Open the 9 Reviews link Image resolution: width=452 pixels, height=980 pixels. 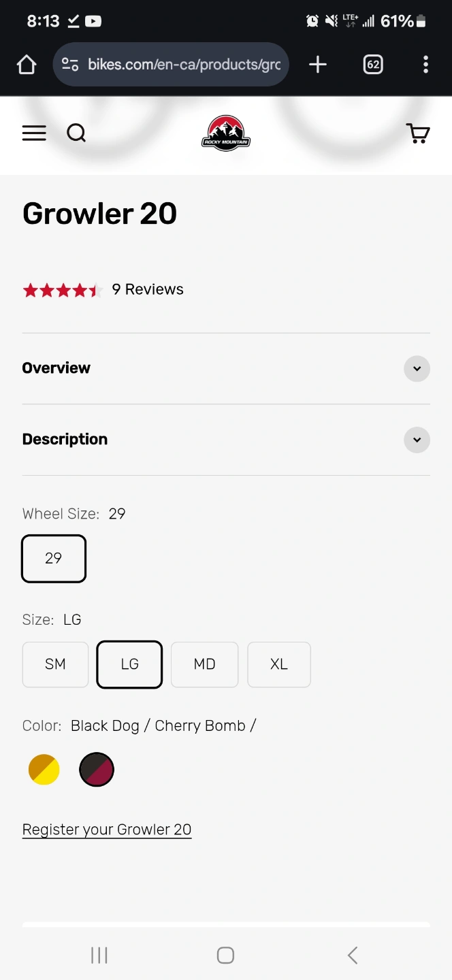point(148,289)
